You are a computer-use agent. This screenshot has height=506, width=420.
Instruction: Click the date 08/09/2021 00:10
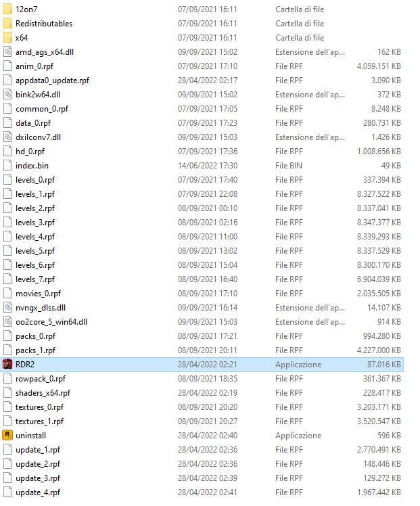pos(208,208)
